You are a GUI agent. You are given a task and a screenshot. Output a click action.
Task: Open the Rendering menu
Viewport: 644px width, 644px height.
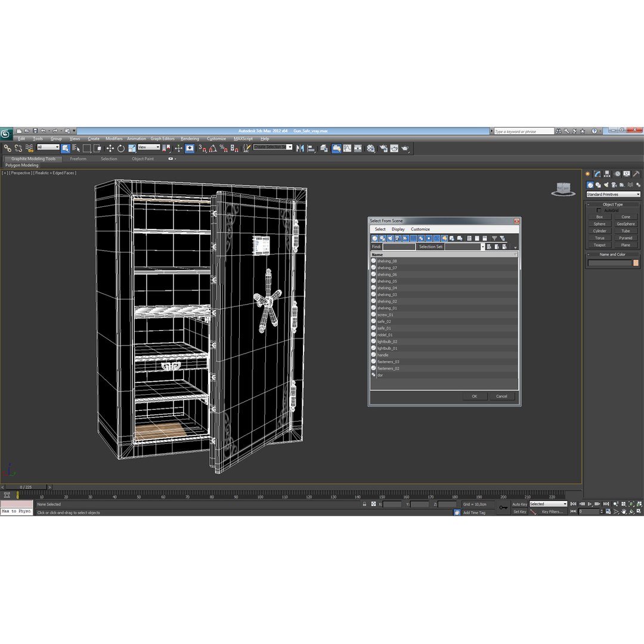[190, 138]
